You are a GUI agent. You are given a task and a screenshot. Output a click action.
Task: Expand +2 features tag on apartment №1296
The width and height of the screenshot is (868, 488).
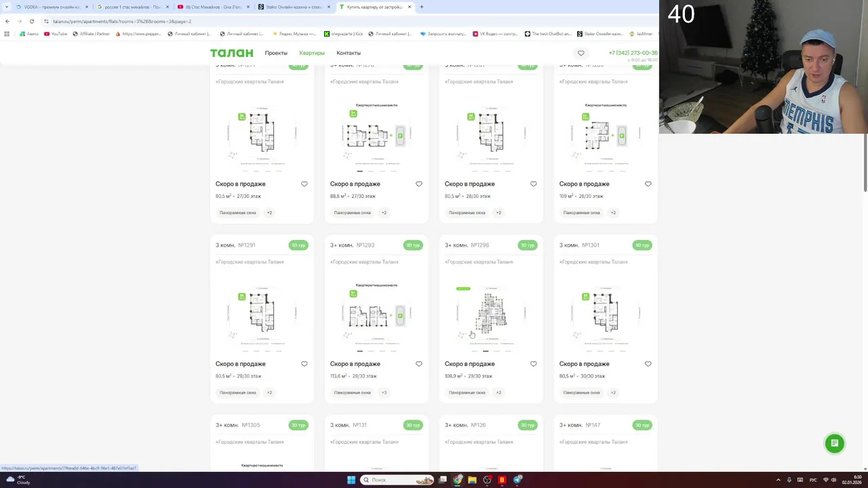click(x=498, y=392)
